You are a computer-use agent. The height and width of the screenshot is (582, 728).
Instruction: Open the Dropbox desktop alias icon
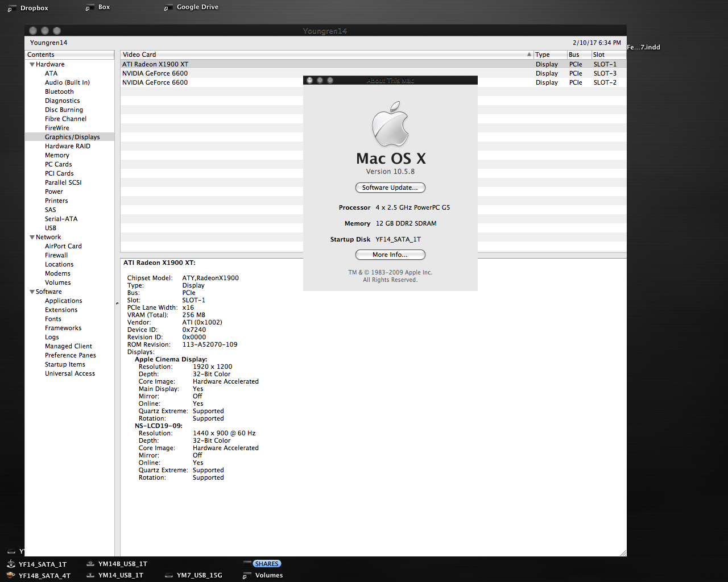pyautogui.click(x=12, y=8)
